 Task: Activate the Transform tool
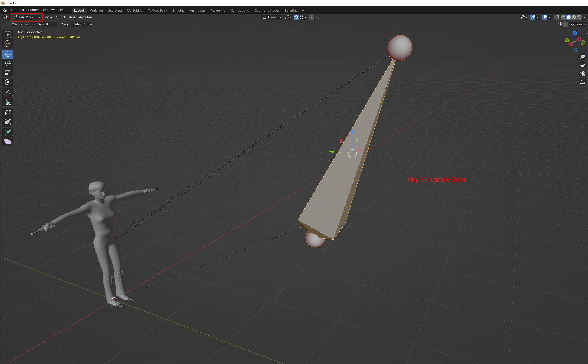tap(8, 82)
